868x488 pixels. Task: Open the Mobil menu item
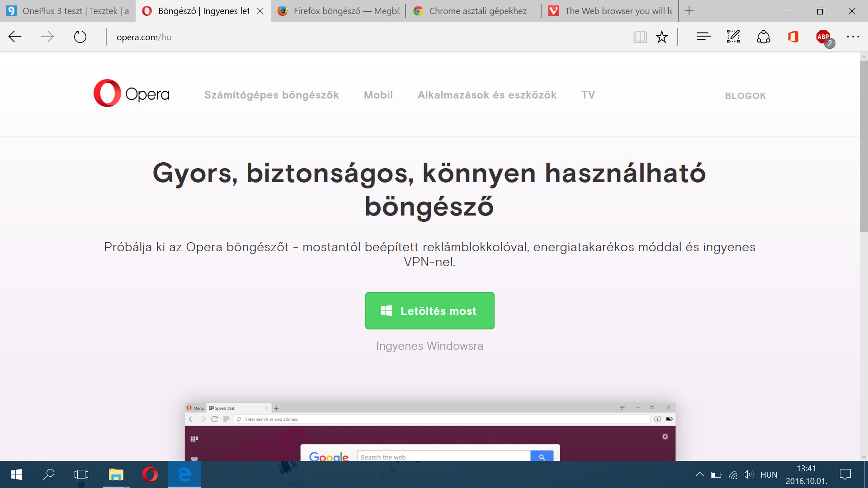point(378,95)
